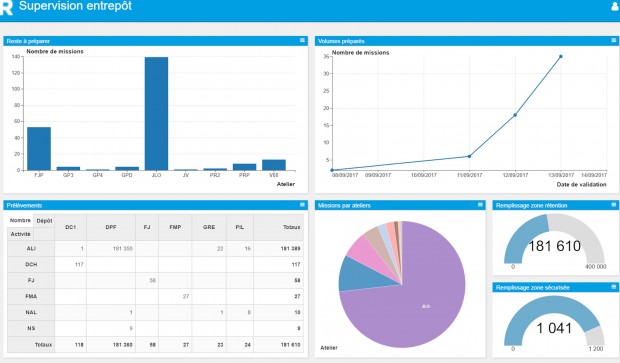Image resolution: width=620 pixels, height=363 pixels.
Task: Select the PRP bar in bar chart
Action: click(x=244, y=167)
